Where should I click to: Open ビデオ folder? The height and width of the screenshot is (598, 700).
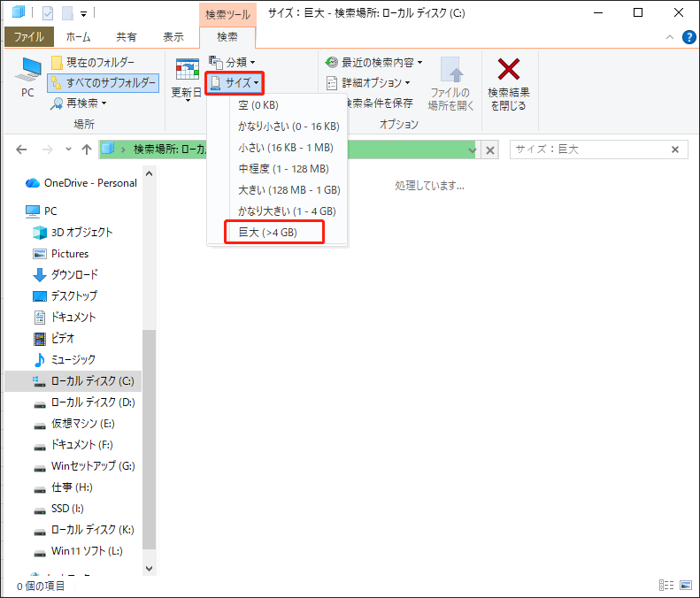click(x=54, y=338)
